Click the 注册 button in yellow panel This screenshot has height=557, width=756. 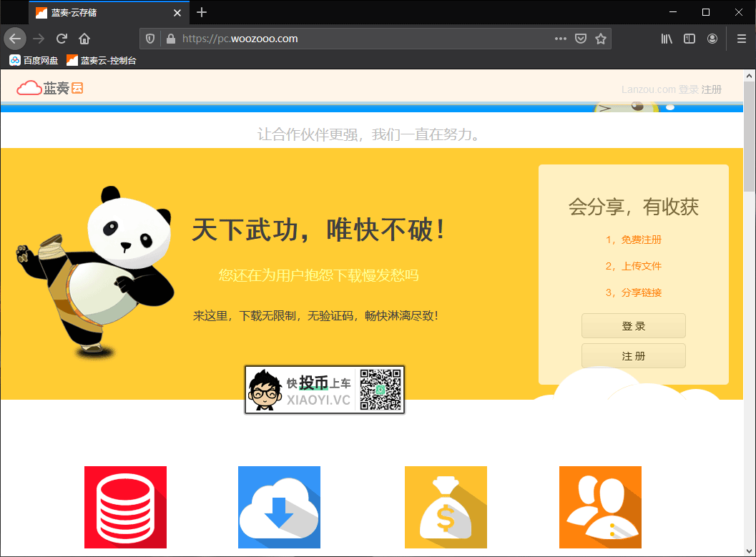tap(633, 355)
